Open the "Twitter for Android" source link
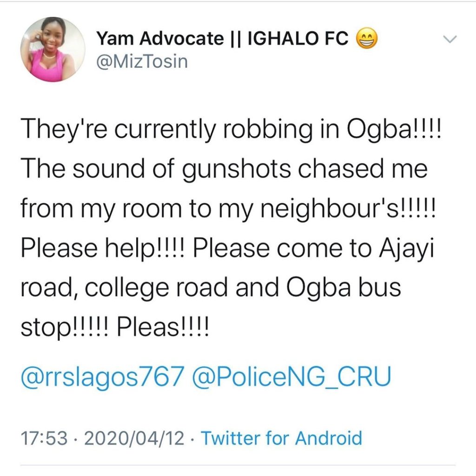 click(281, 438)
